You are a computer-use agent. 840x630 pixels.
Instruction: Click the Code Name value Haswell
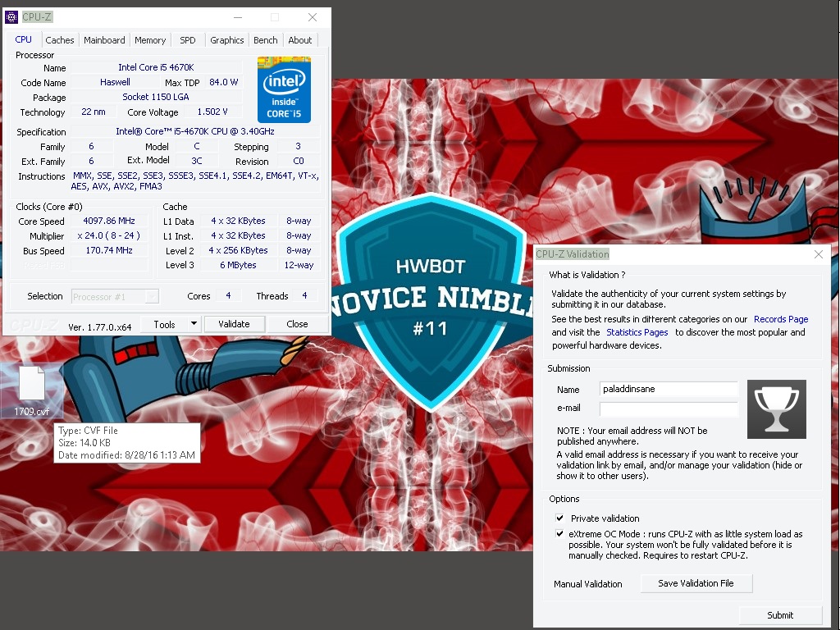tap(115, 82)
